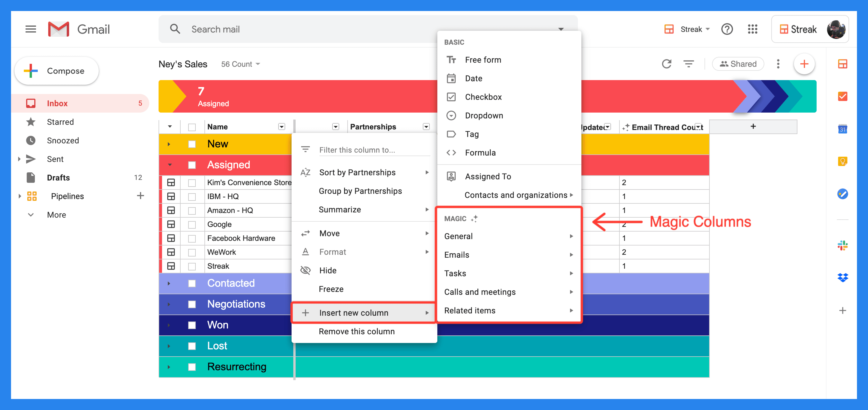868x410 pixels.
Task: Open Google Tasks blue check icon
Action: coord(842,194)
